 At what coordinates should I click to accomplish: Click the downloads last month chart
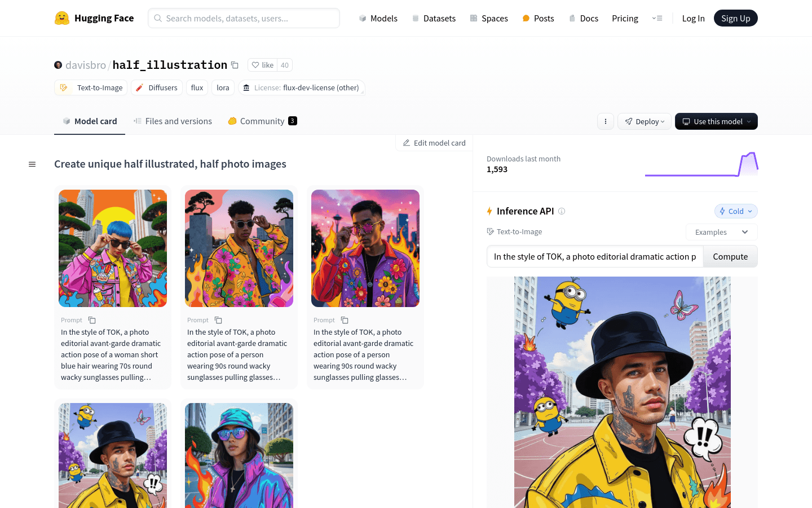(x=701, y=164)
